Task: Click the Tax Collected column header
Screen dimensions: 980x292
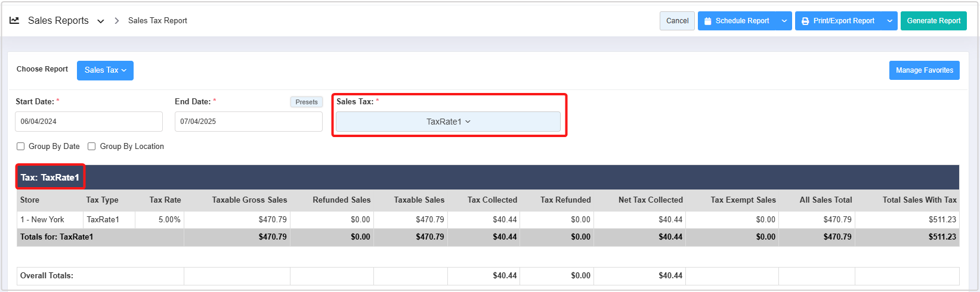Action: pyautogui.click(x=492, y=200)
